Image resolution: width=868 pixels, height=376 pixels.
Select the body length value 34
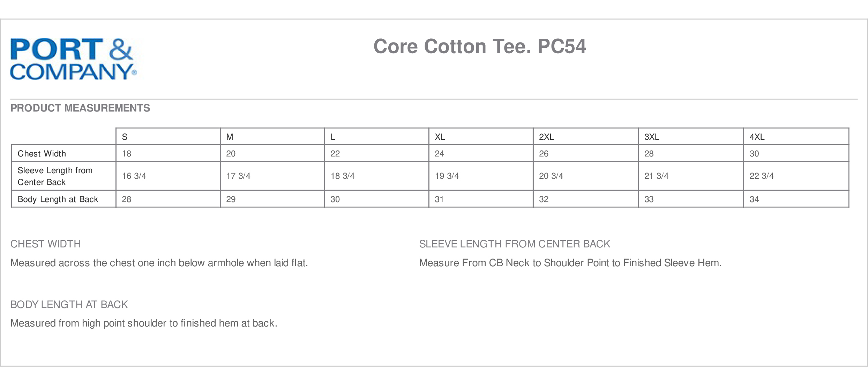[x=754, y=199]
